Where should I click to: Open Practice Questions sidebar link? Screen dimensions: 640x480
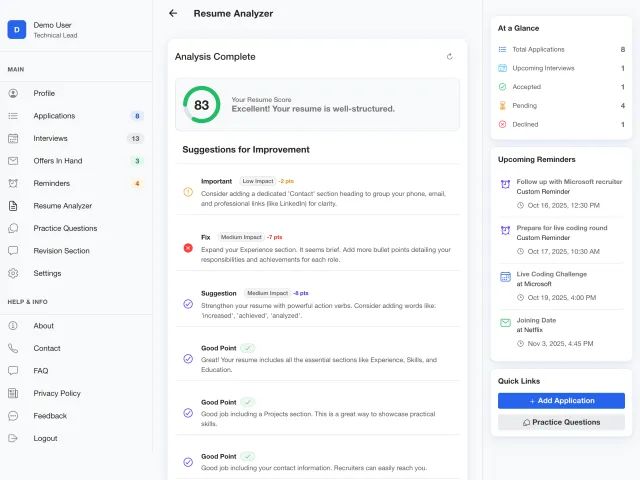(76, 228)
